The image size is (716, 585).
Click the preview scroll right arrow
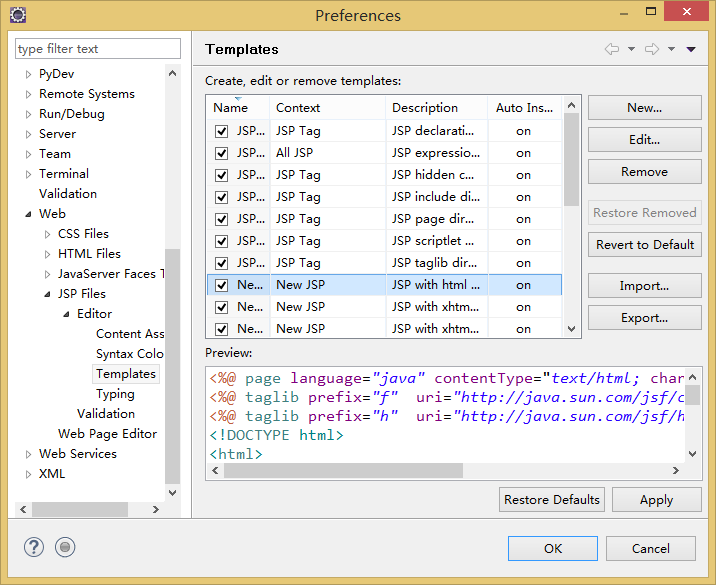tap(676, 470)
